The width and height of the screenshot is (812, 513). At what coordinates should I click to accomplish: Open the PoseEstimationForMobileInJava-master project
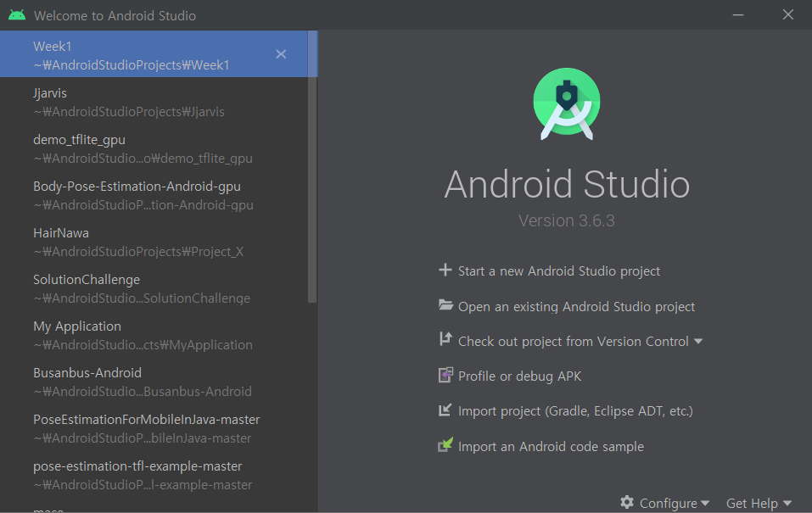point(154,428)
